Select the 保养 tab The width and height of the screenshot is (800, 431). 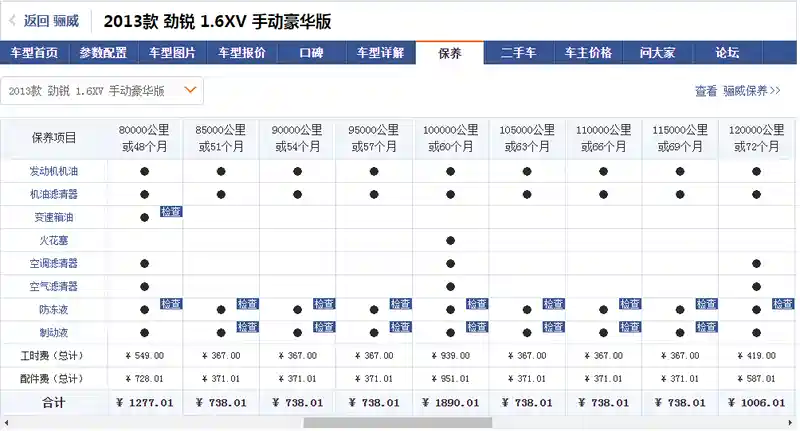450,53
